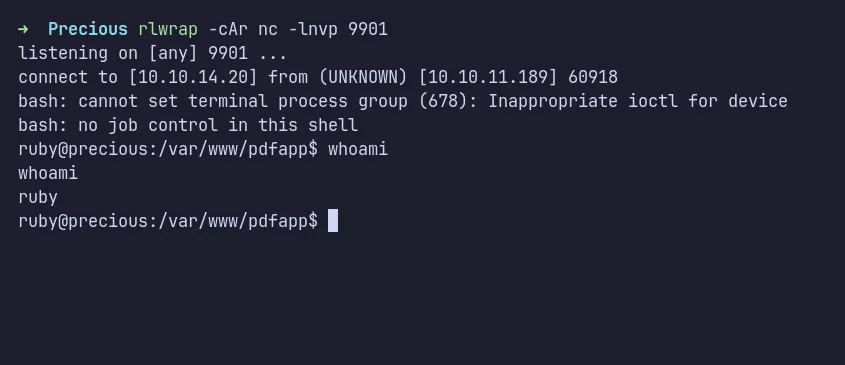Click the green arrow prompt symbol
845x365 pixels.
click(23, 29)
